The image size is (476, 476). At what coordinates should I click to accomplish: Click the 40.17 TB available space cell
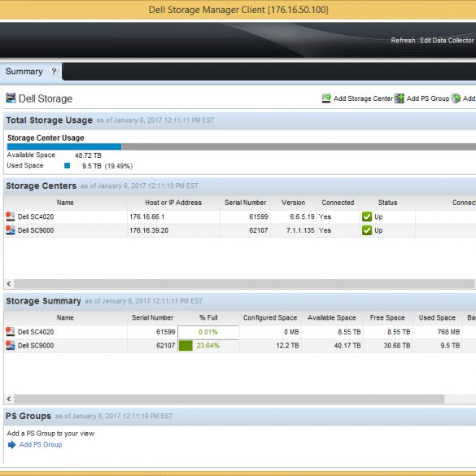[x=347, y=346]
